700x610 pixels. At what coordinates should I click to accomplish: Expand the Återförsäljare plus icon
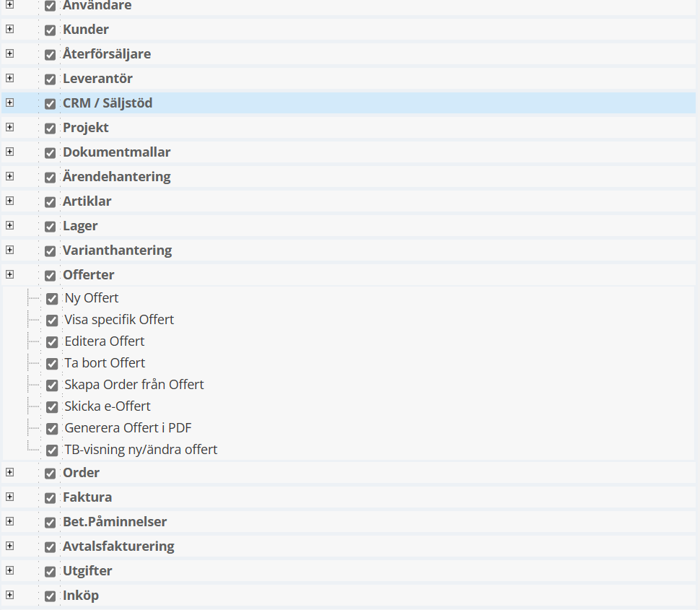coord(9,54)
